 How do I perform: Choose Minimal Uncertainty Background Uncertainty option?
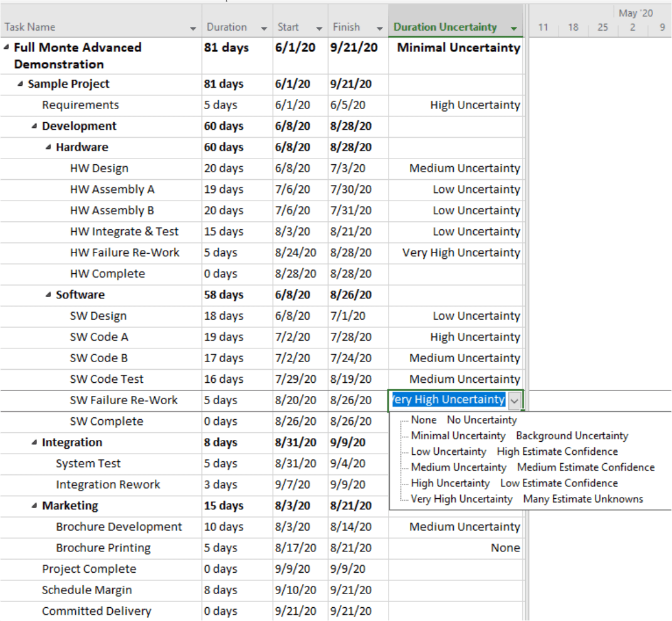pos(520,436)
